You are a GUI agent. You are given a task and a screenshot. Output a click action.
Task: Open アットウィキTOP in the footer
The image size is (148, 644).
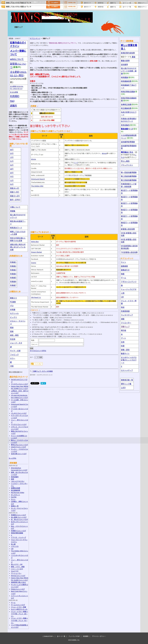coord(74,636)
